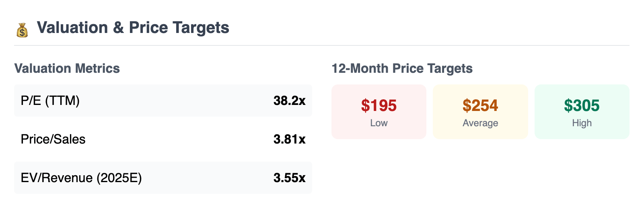Click the Average label under $254
Screen dimensions: 644x199
pyautogui.click(x=480, y=123)
